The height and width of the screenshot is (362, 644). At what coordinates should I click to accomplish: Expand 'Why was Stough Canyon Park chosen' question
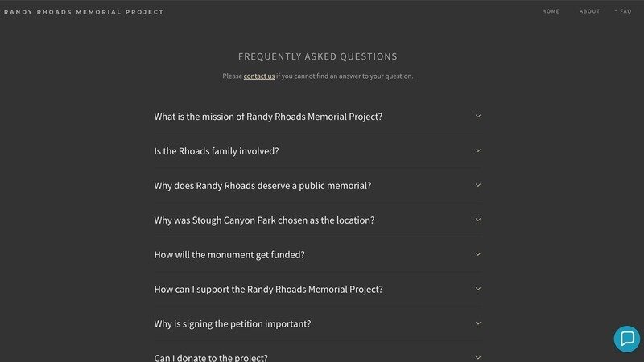[318, 220]
